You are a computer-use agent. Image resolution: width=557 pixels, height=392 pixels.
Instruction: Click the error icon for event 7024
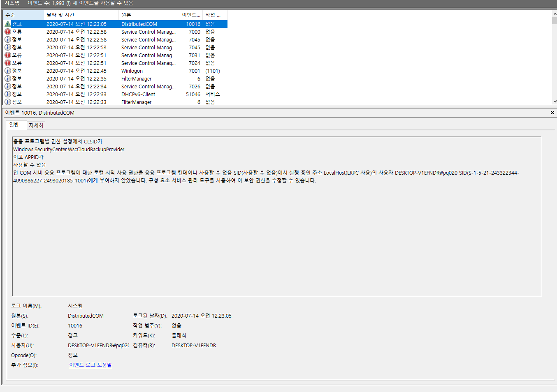pyautogui.click(x=8, y=63)
